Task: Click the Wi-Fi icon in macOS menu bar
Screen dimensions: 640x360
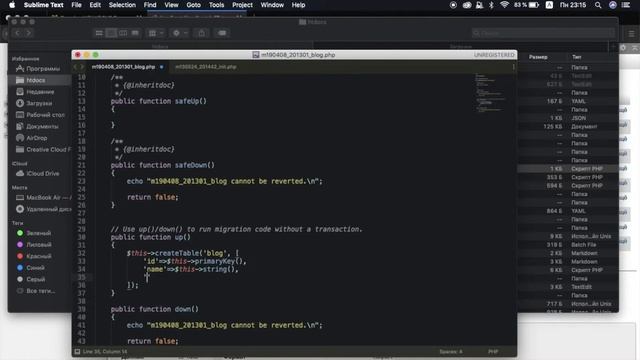Action: click(x=504, y=5)
